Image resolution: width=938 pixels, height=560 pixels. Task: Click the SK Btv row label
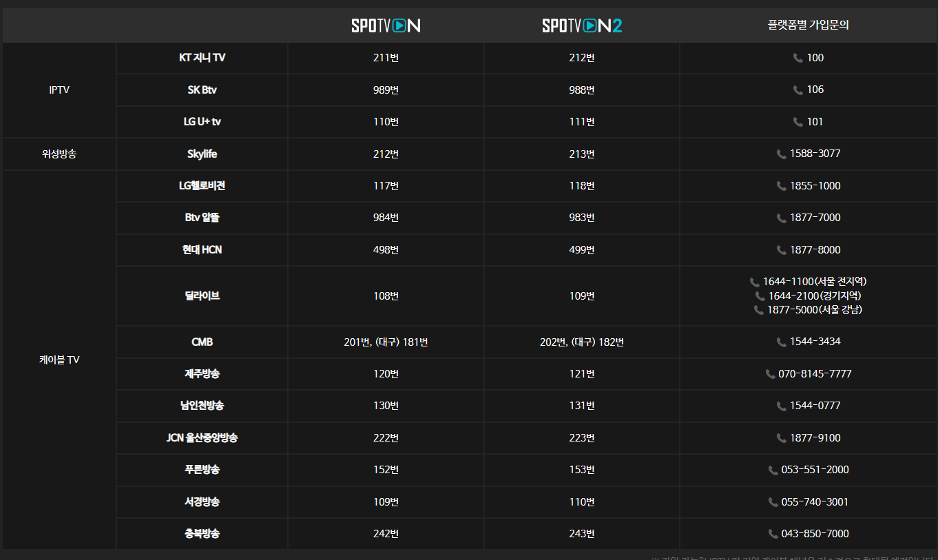click(202, 90)
